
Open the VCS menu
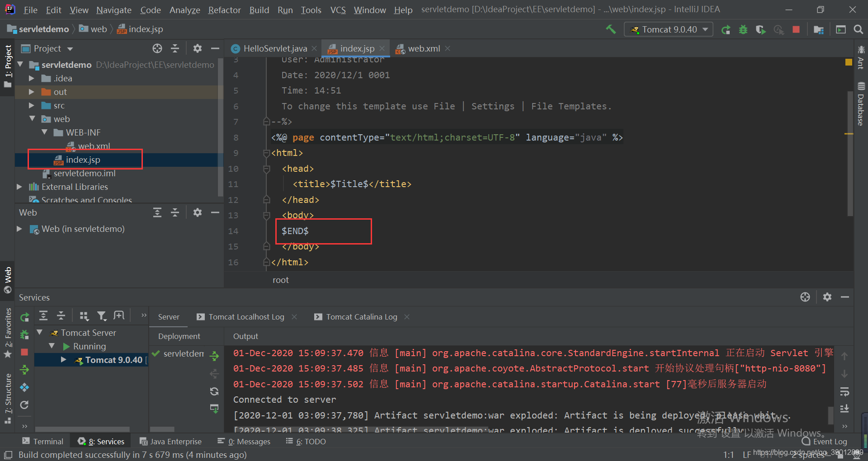tap(338, 9)
